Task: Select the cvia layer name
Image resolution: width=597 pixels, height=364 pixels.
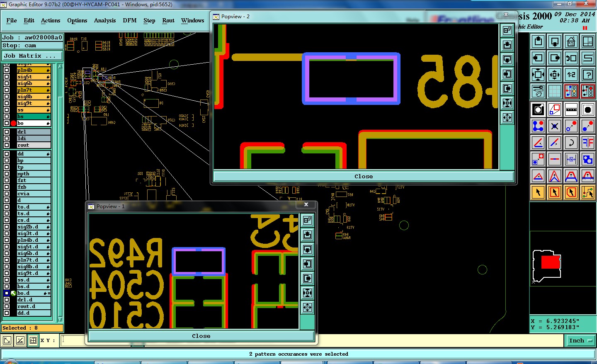Action: 34,194
